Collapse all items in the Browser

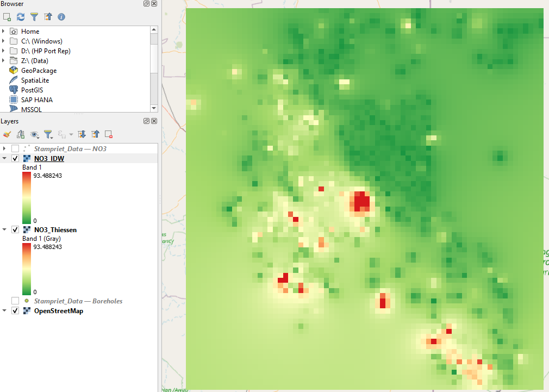(48, 17)
